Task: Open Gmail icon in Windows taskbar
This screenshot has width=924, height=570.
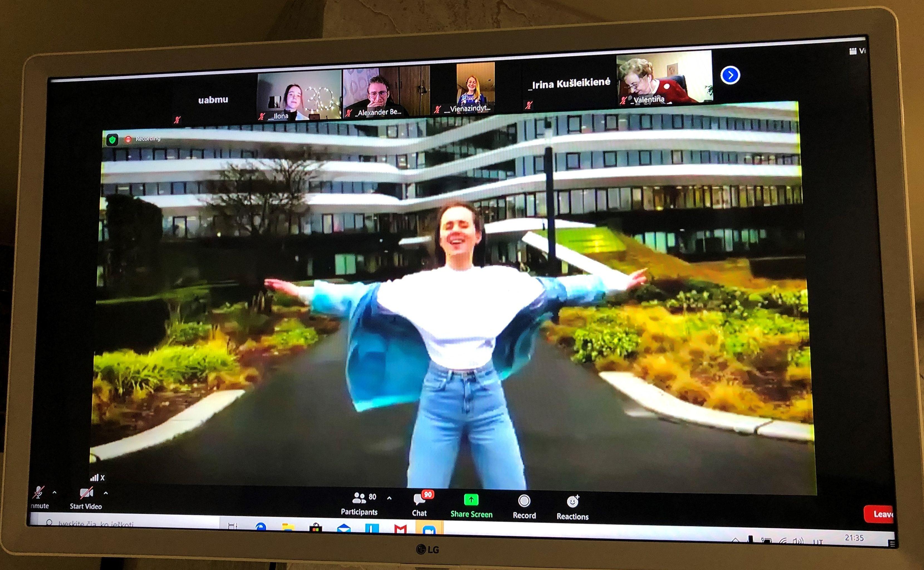Action: (400, 529)
